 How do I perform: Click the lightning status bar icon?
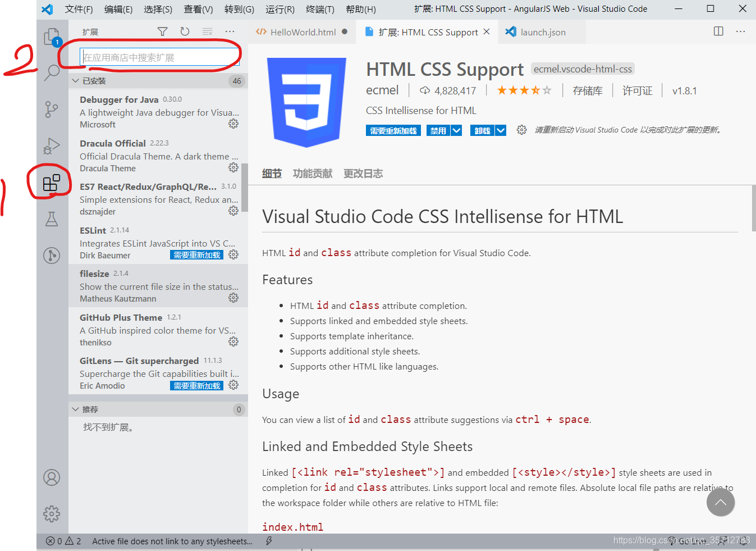pyautogui.click(x=269, y=541)
